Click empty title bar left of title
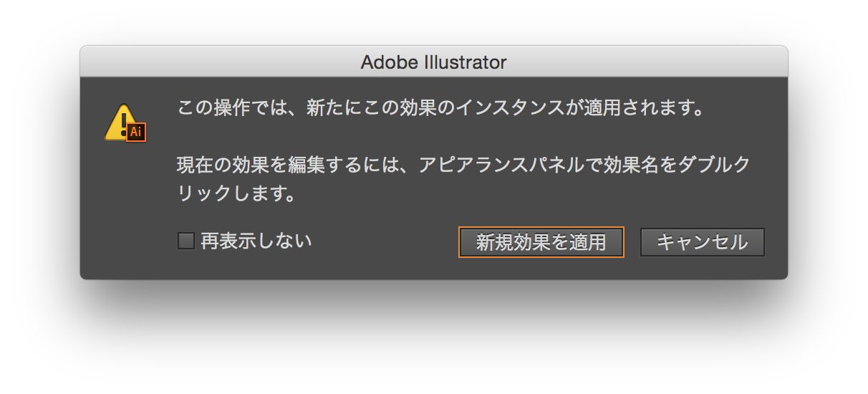This screenshot has width=868, height=394. 215,62
